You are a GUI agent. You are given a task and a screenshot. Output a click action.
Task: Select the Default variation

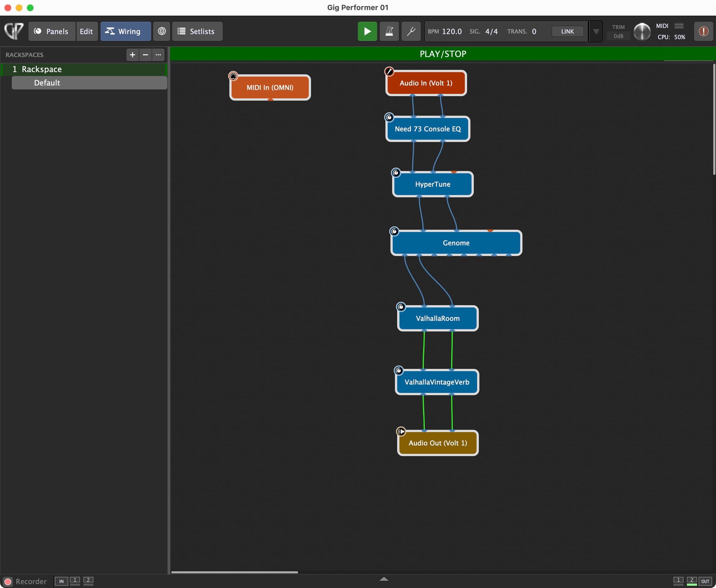click(x=89, y=83)
